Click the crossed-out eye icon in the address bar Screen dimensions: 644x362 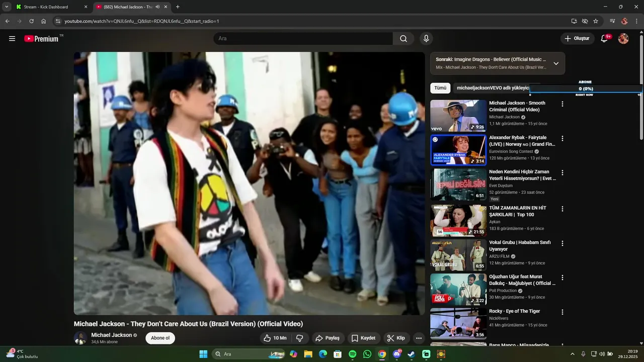585,21
